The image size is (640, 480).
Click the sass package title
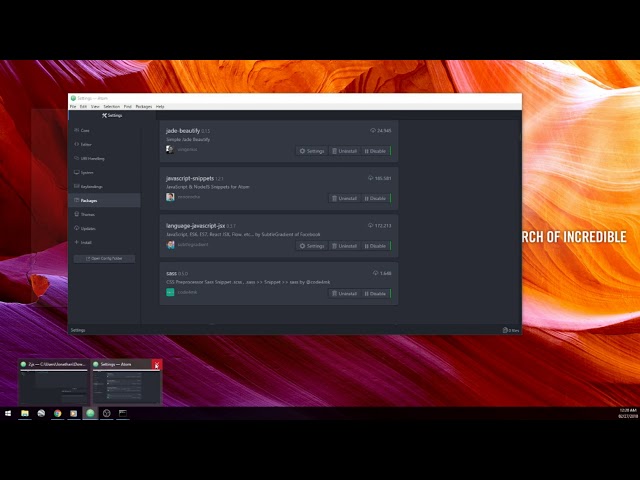(171, 273)
